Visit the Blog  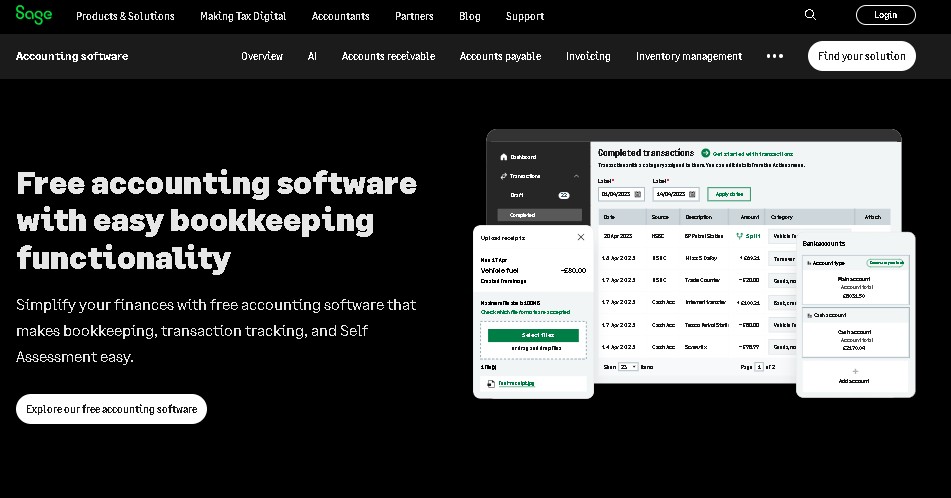point(469,16)
